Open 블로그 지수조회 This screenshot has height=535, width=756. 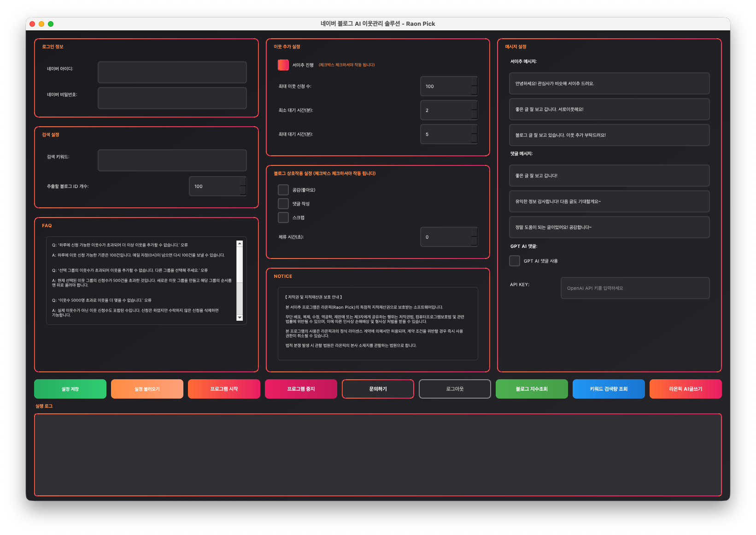[x=532, y=389]
